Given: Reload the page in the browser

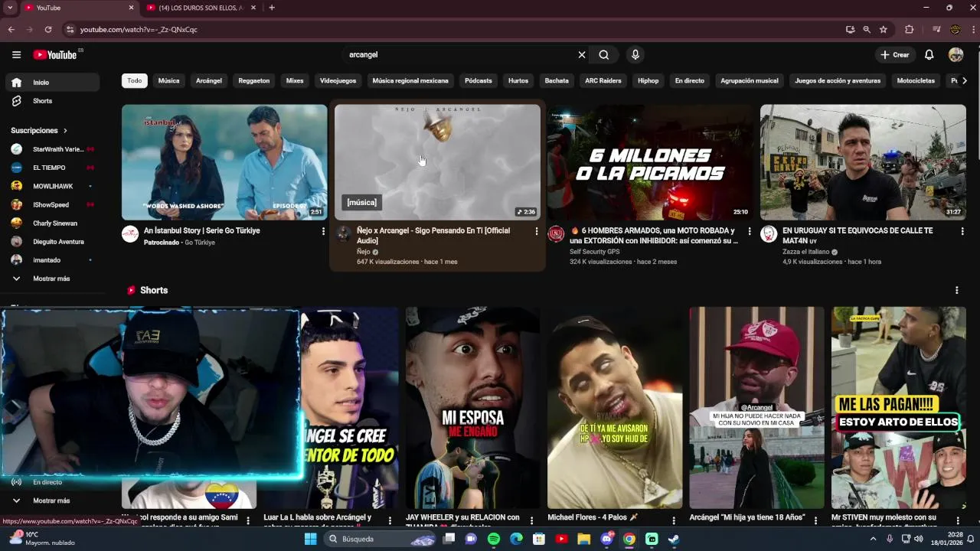Looking at the screenshot, I should pos(48,29).
